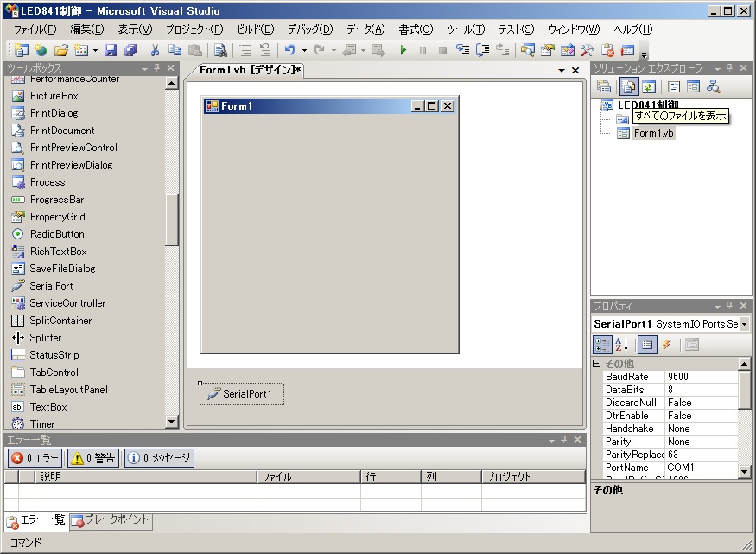Click the BaudRate value 9600 field
Viewport: 756px width, 554px height.
tap(702, 377)
